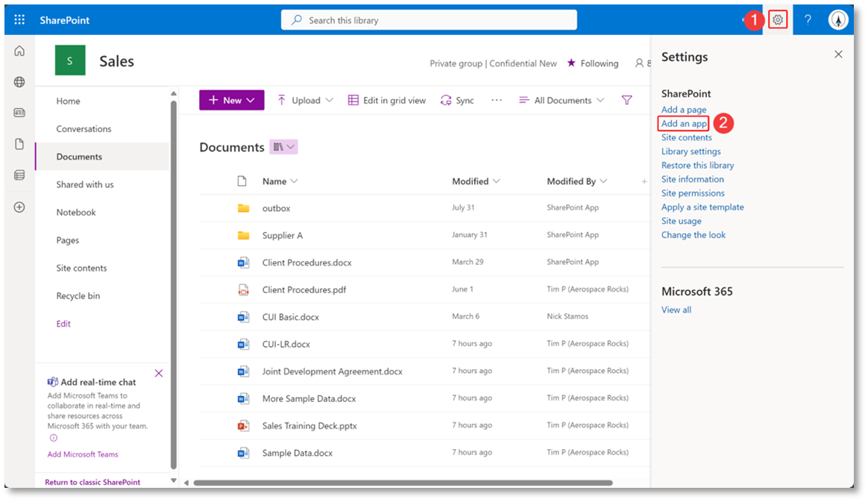This screenshot has height=502, width=868.
Task: Open the library switcher icon beside Documents
Action: click(x=283, y=147)
